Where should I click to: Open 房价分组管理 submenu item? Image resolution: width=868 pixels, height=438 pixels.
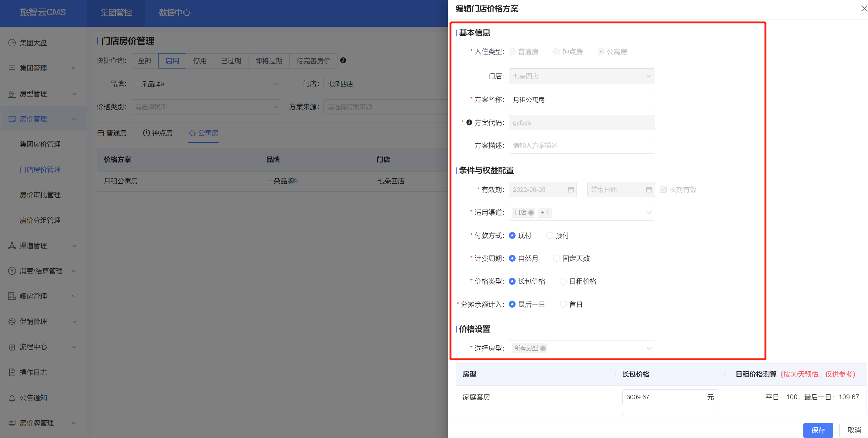point(40,220)
